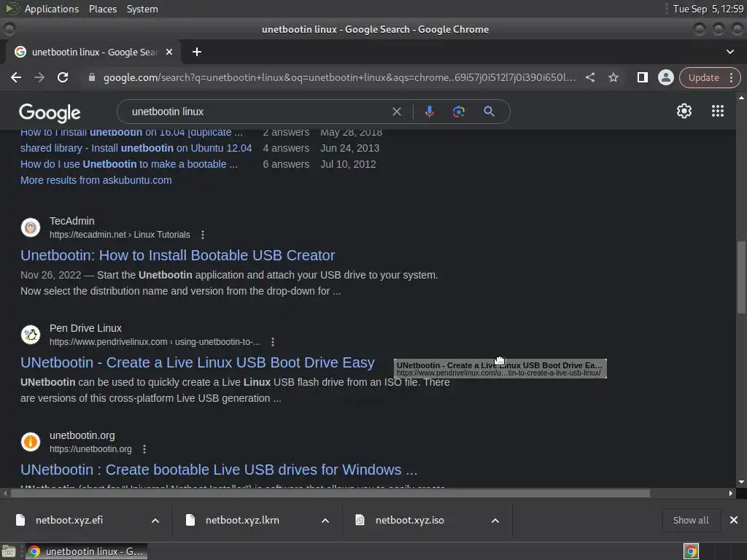Click the Chrome tray icon in bottom panel
Viewport: 747px width, 560px height.
[x=691, y=551]
